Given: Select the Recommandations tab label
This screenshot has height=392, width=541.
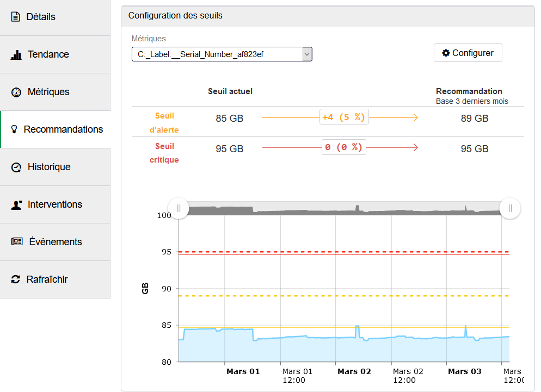Looking at the screenshot, I should click(64, 129).
